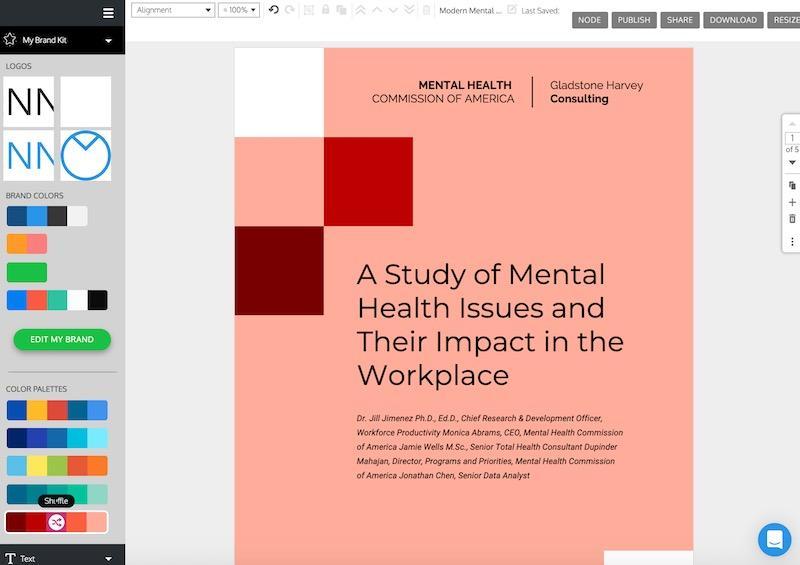Click the DOWNLOAD button
Image resolution: width=800 pixels, height=565 pixels.
point(733,20)
